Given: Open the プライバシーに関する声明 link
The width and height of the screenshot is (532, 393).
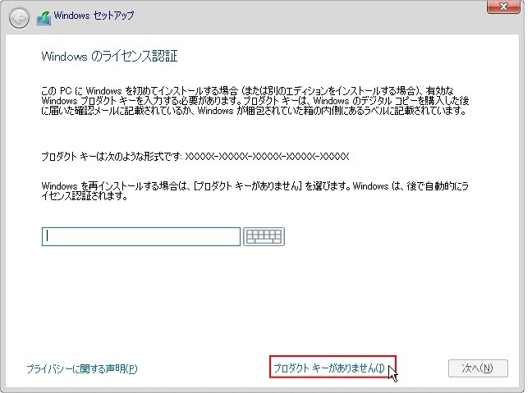Looking at the screenshot, I should pos(82,368).
